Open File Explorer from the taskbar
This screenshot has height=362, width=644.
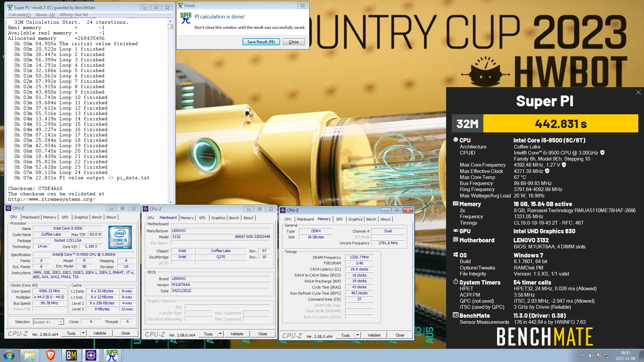pos(30,355)
